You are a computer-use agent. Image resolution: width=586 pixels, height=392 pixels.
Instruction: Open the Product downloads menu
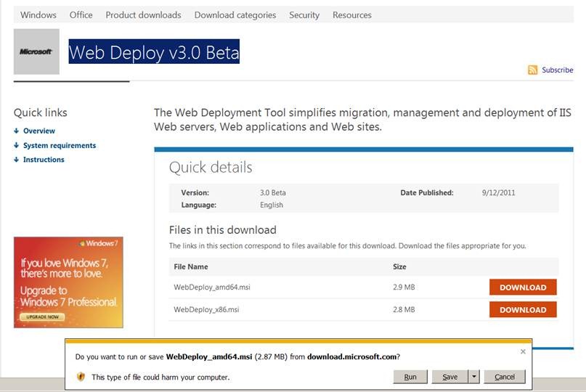tap(143, 15)
